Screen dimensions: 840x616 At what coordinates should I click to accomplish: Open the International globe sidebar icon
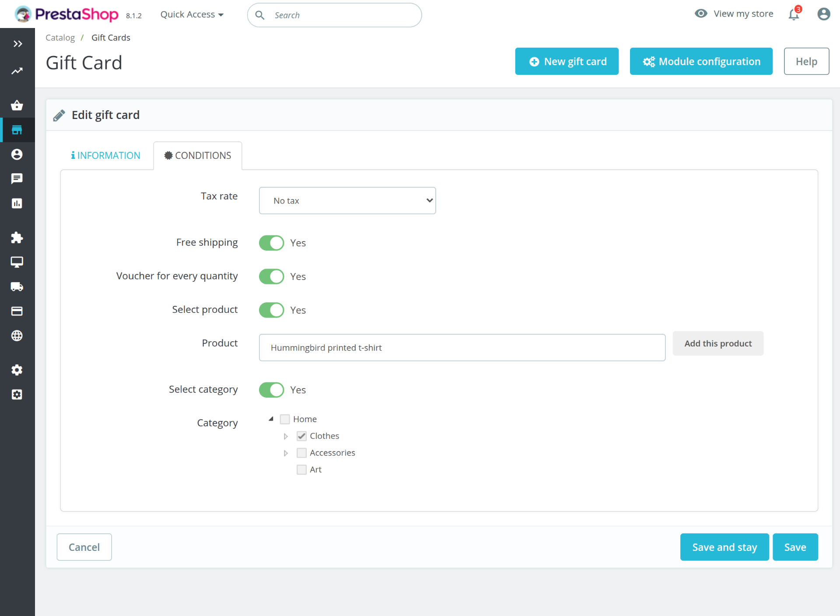click(17, 336)
